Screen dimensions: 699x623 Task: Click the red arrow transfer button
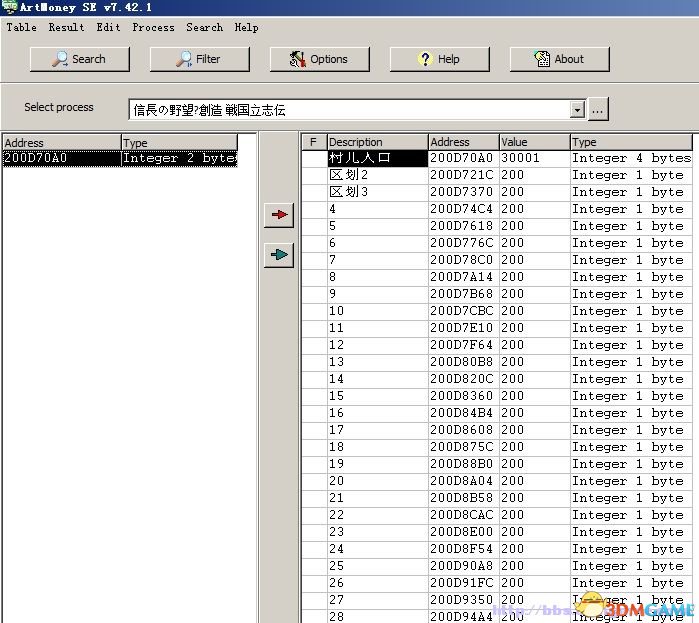[x=279, y=215]
